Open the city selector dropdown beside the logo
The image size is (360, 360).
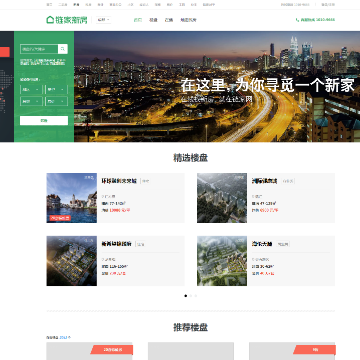[x=104, y=20]
